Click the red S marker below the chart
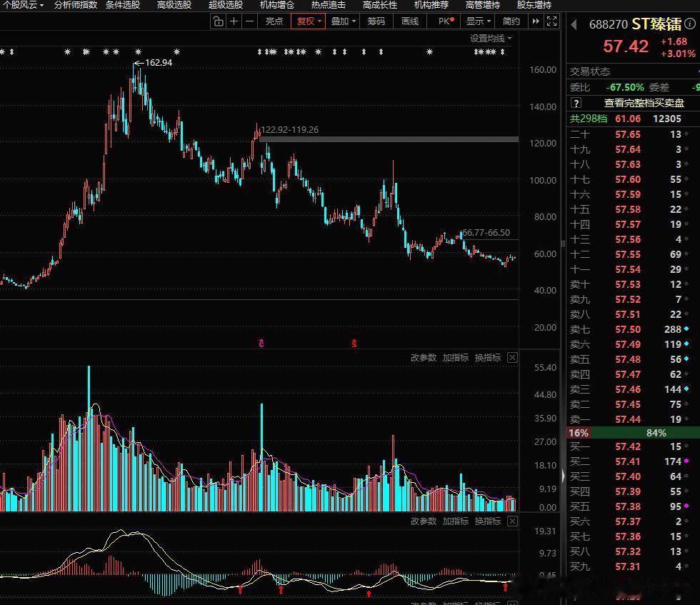Viewport: 700px width, 605px height. coord(354,344)
